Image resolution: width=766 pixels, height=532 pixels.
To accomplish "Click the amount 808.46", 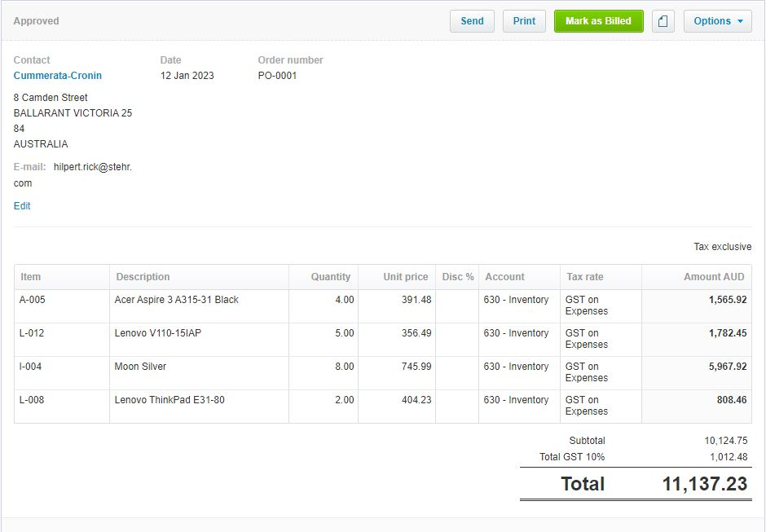I will 732,399.
